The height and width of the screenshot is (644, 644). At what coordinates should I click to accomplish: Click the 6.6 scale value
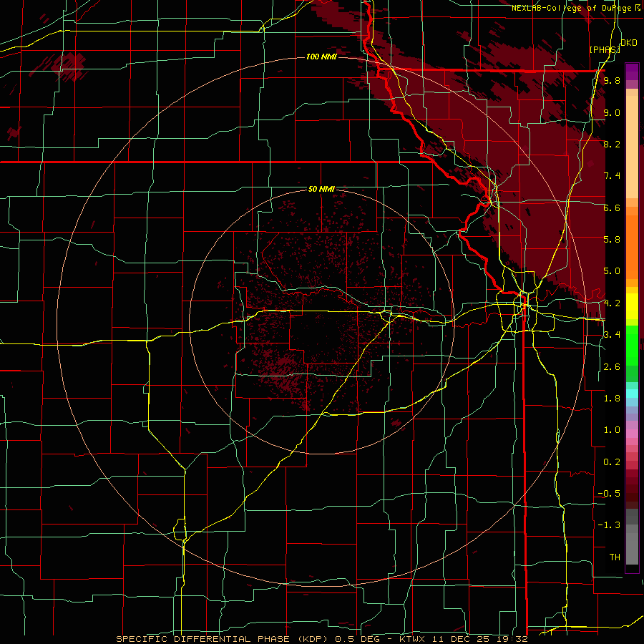612,208
